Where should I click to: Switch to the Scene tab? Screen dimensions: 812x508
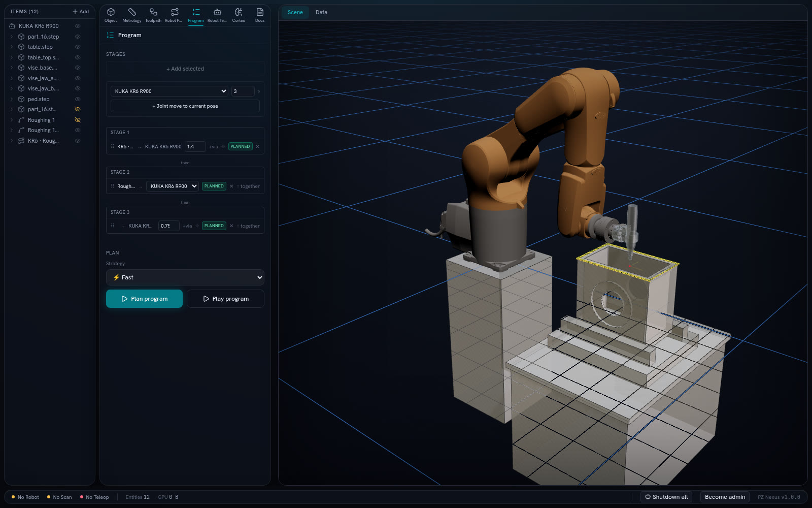[295, 12]
